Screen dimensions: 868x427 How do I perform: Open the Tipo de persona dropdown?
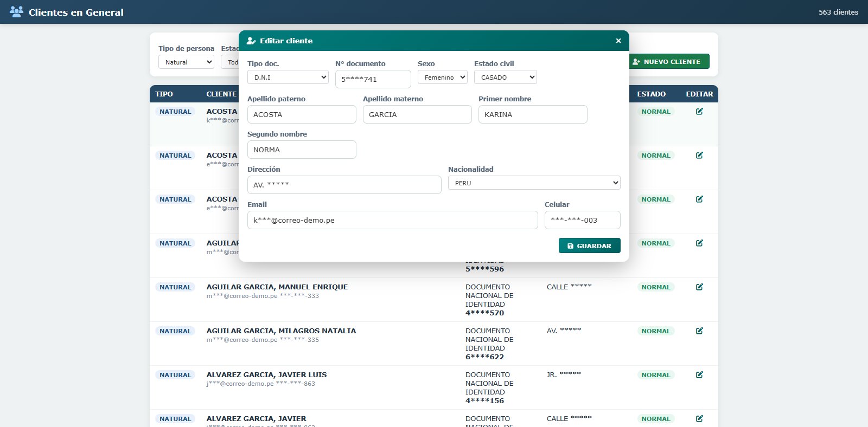point(187,62)
